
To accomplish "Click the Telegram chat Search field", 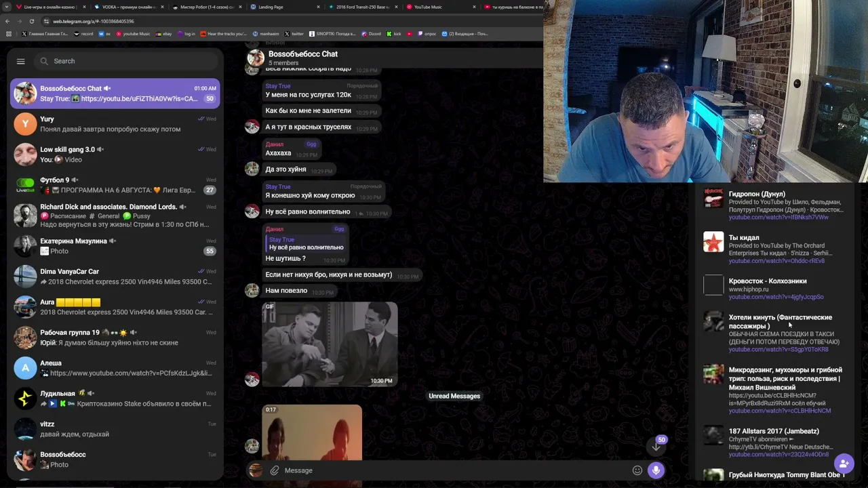I will click(125, 61).
